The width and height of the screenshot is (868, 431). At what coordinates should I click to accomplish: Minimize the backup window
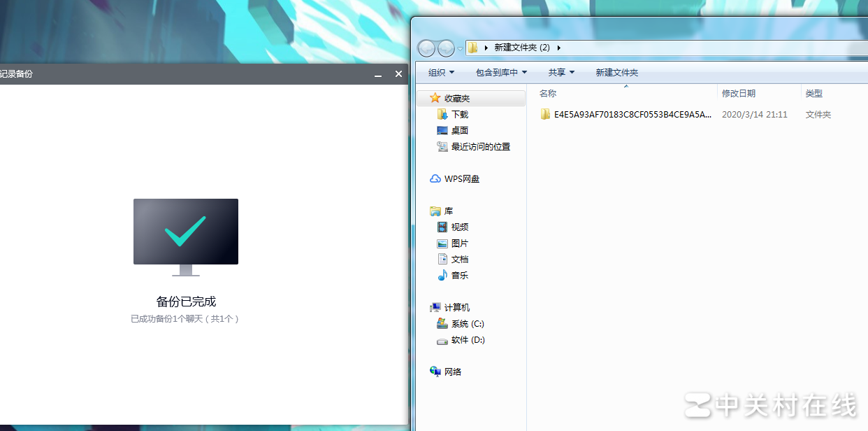pyautogui.click(x=378, y=74)
